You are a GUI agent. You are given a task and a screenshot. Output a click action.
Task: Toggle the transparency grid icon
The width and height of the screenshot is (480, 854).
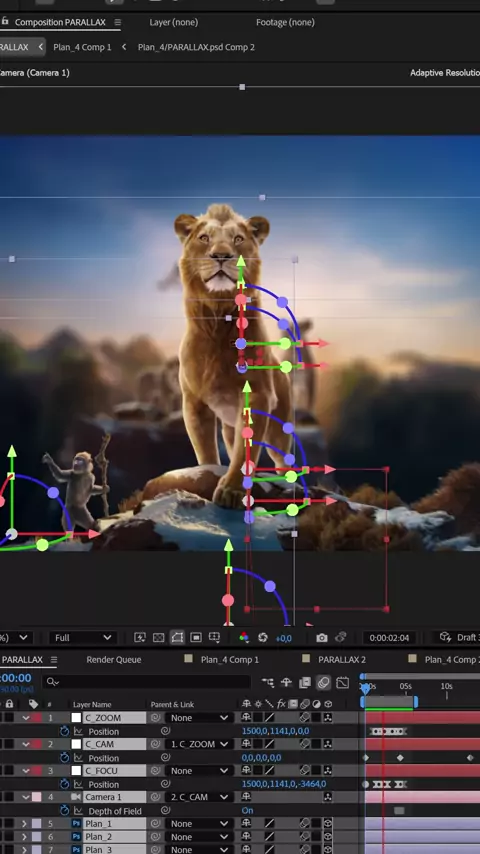(x=159, y=637)
